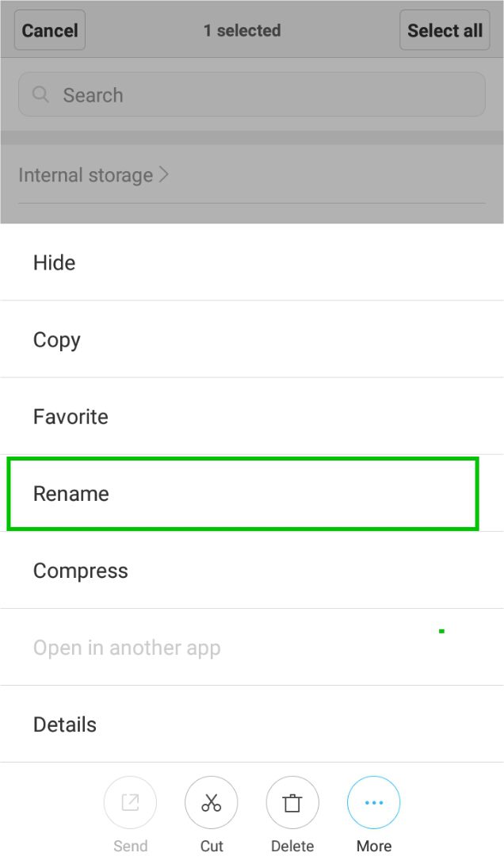Tap the Cut scissors icon
The image size is (504, 864).
pyautogui.click(x=211, y=802)
